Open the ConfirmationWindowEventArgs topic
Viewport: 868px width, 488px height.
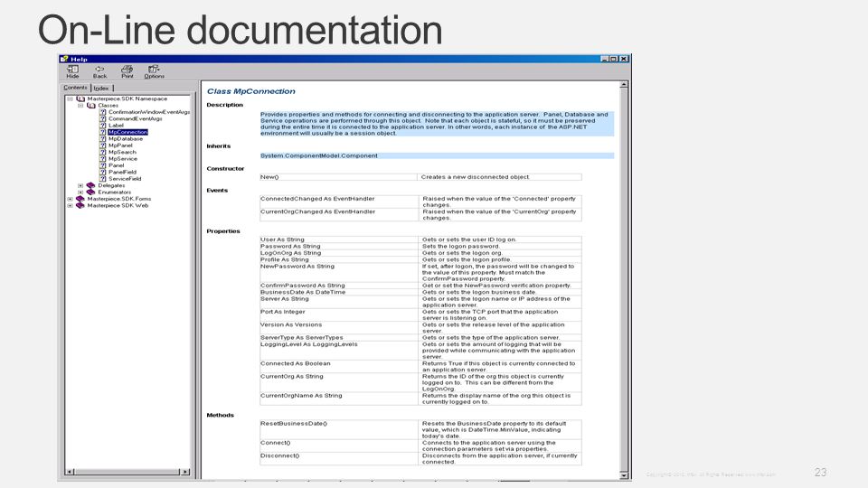(149, 112)
